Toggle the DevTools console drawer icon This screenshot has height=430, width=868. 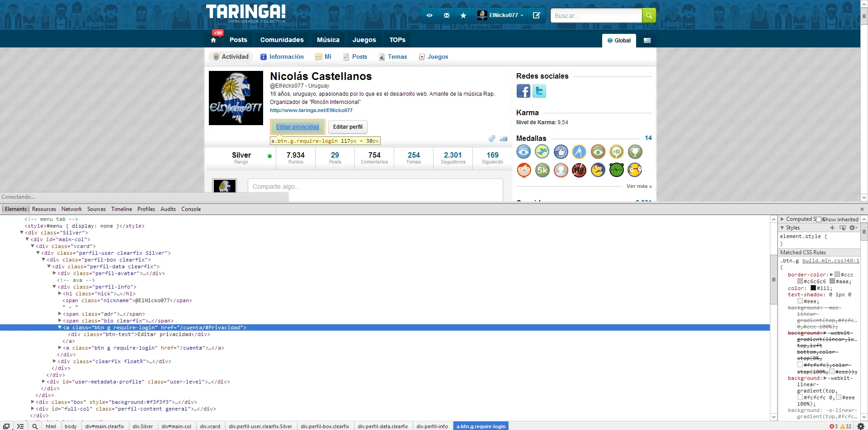tap(20, 426)
